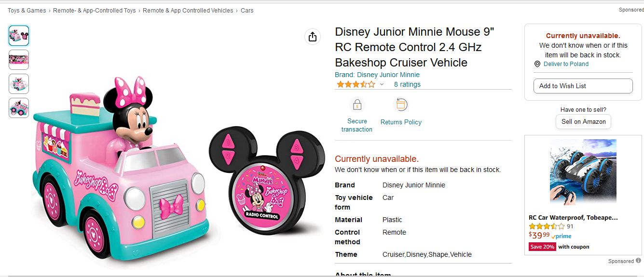Select the second product thumbnail
Viewport: 644px width, 277px height.
19,60
